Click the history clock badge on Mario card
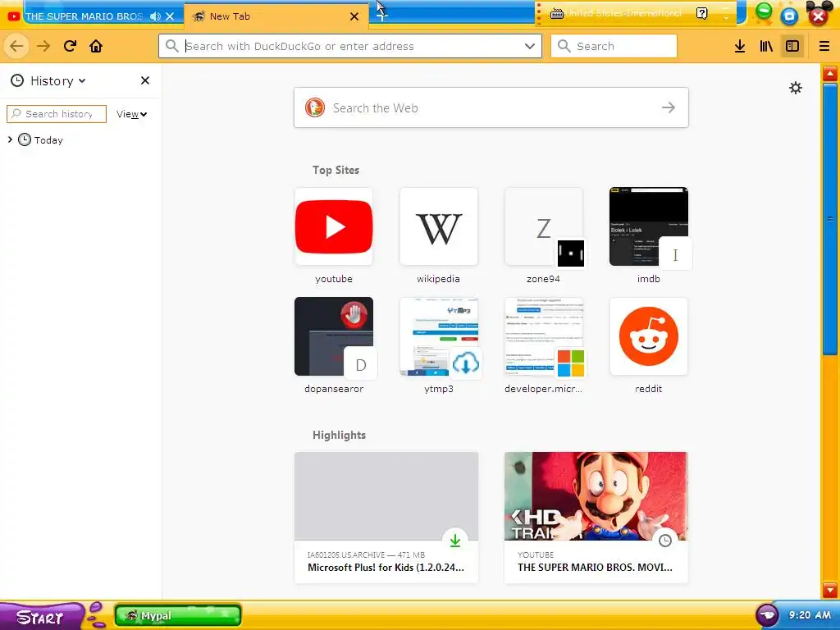Image resolution: width=840 pixels, height=630 pixels. tap(664, 540)
